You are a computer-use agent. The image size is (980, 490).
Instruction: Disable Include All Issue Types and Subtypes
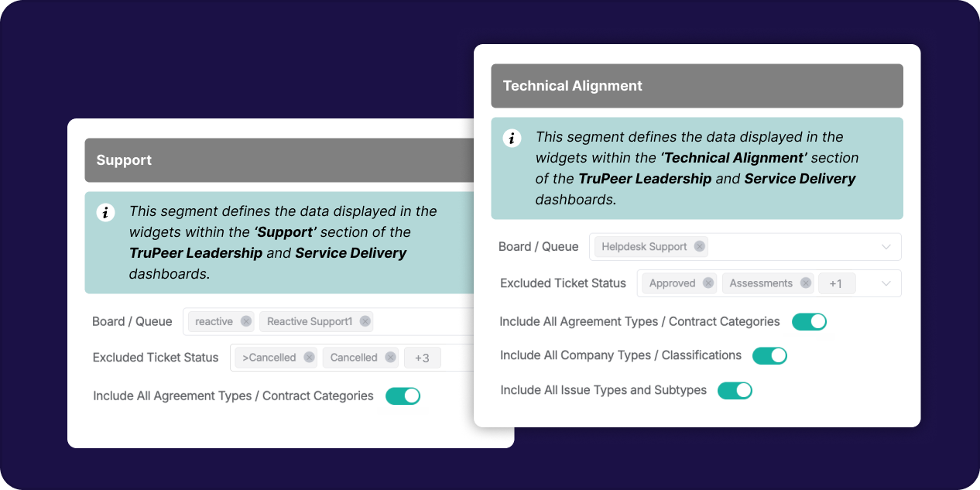pos(735,390)
